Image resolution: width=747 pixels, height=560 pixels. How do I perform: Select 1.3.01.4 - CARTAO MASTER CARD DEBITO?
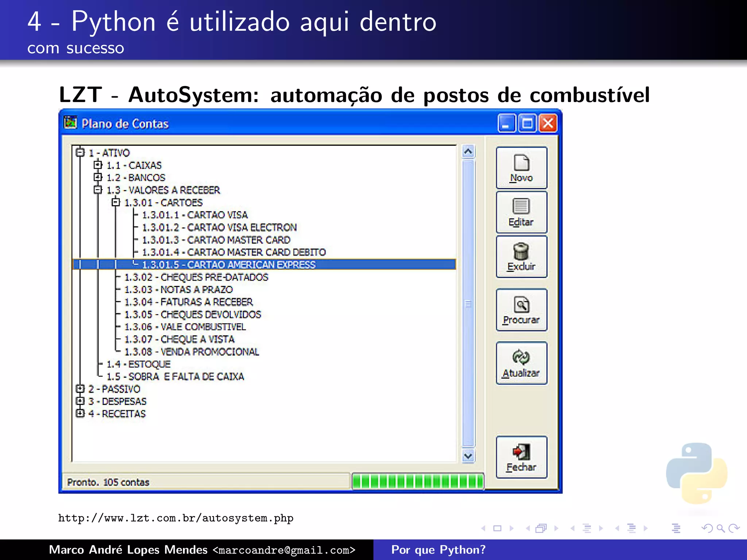pos(234,252)
